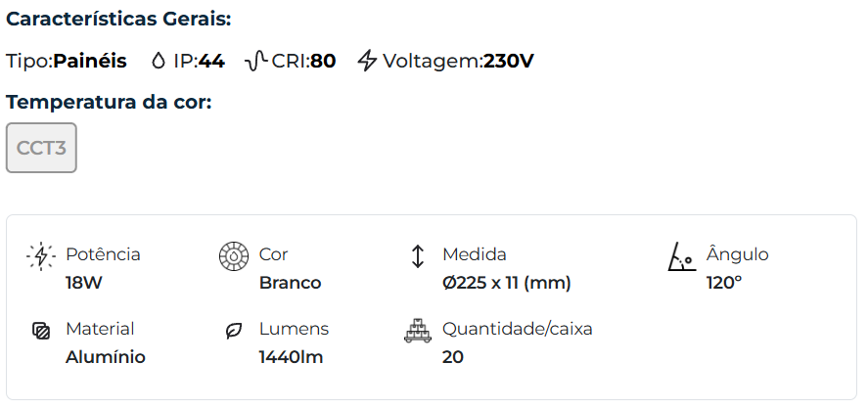Click the Características Gerais heading
Image resolution: width=868 pixels, height=409 pixels.
pos(118,20)
